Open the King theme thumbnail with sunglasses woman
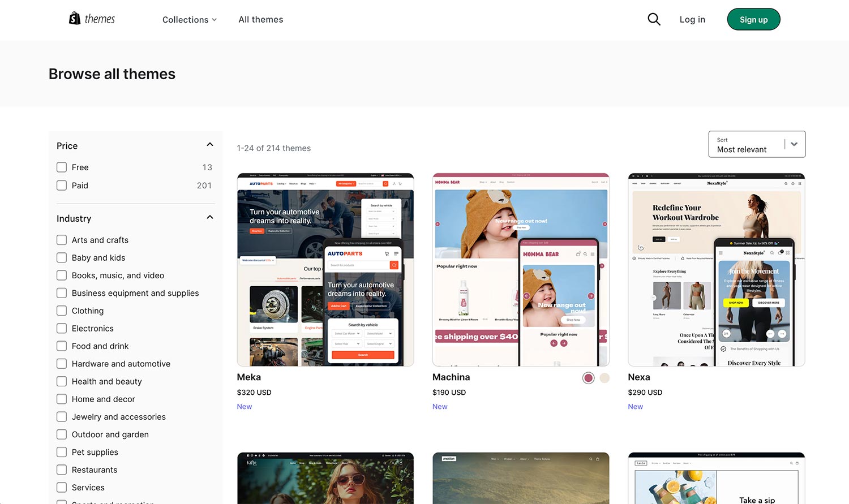Viewport: 849px width, 504px height. (x=325, y=478)
